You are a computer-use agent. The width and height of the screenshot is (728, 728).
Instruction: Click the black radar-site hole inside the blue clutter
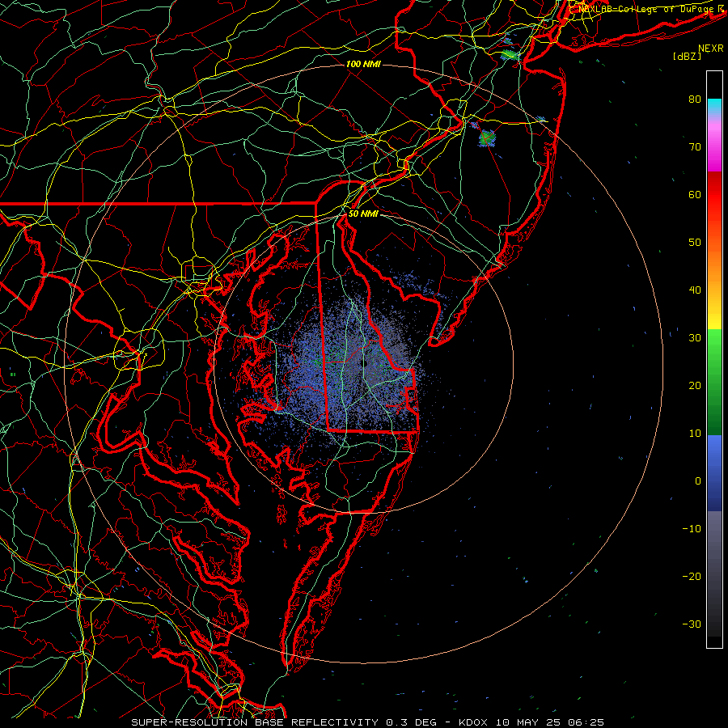click(364, 365)
